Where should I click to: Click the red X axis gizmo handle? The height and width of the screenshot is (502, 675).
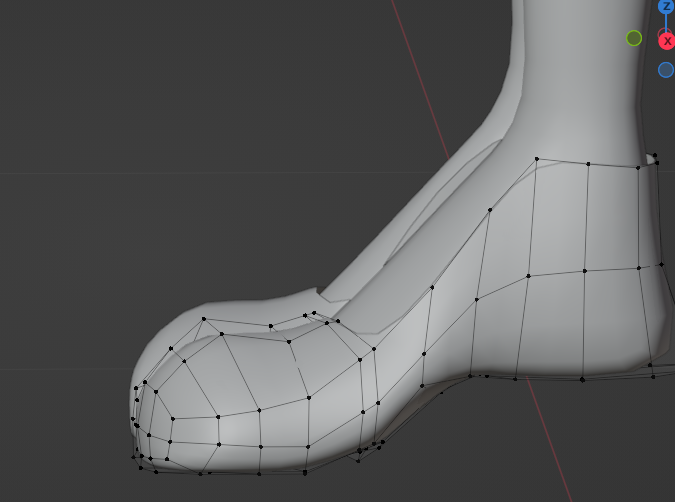[x=667, y=41]
